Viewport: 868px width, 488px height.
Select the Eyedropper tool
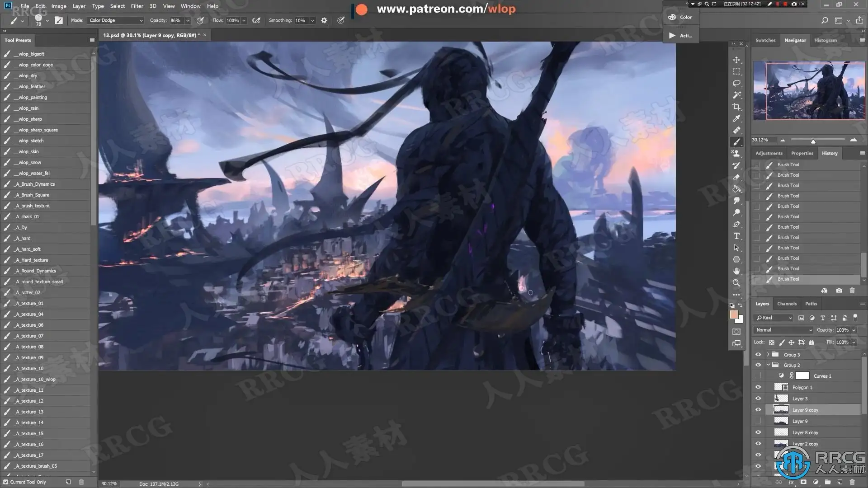point(736,118)
